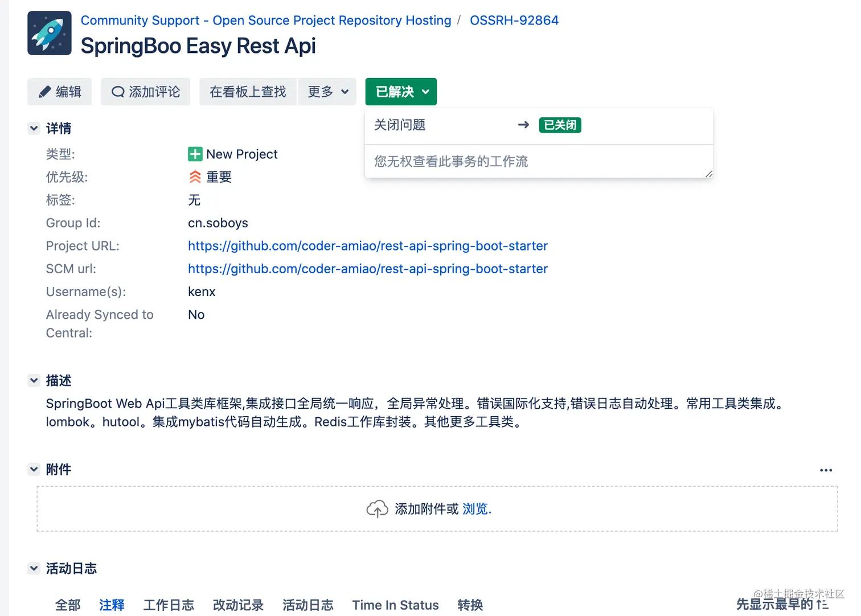
Task: Click the attachment drop zone area
Action: (437, 509)
